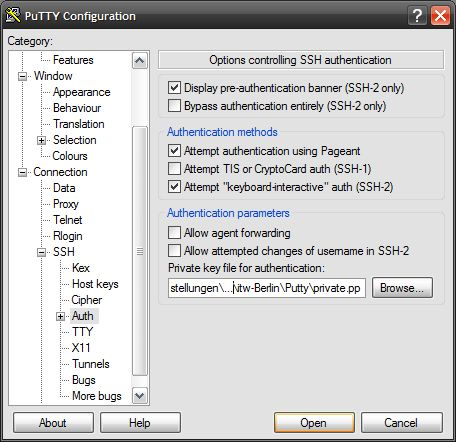Screen dimensions: 456x442
Task: Open the Colours settings category
Action: [70, 156]
